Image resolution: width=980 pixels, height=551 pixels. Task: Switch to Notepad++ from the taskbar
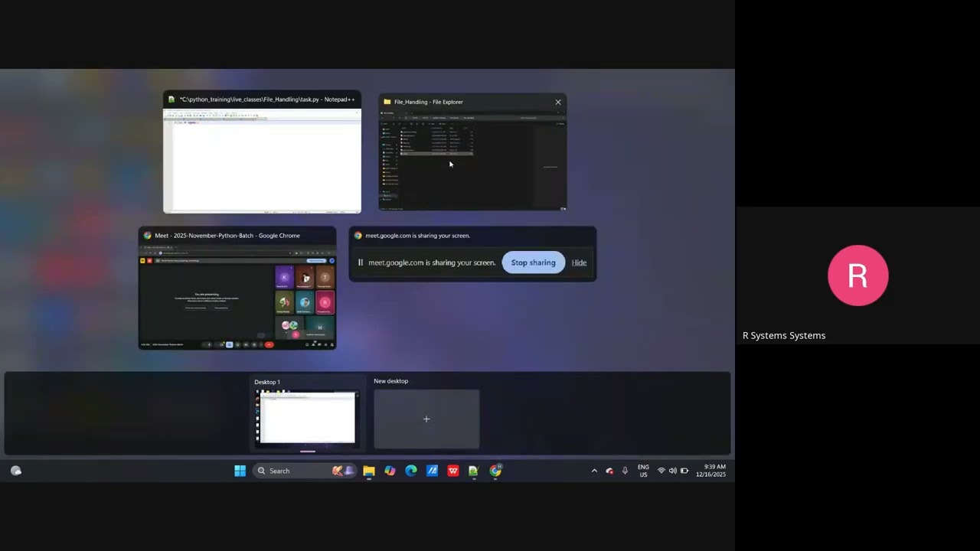474,471
